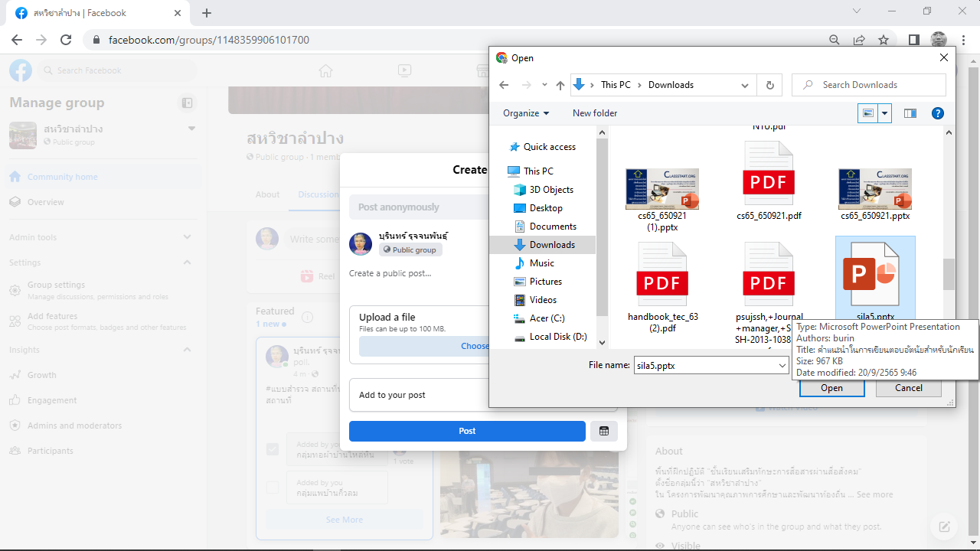
Task: Click the change view icon button
Action: coord(867,113)
